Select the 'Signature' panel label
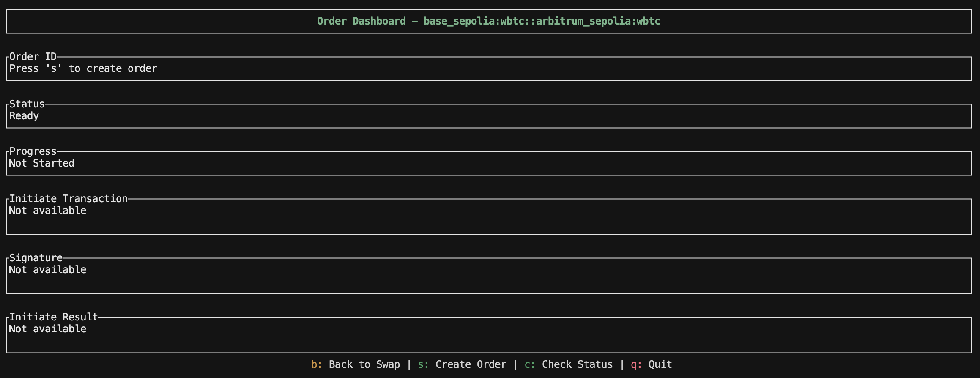 (x=36, y=258)
